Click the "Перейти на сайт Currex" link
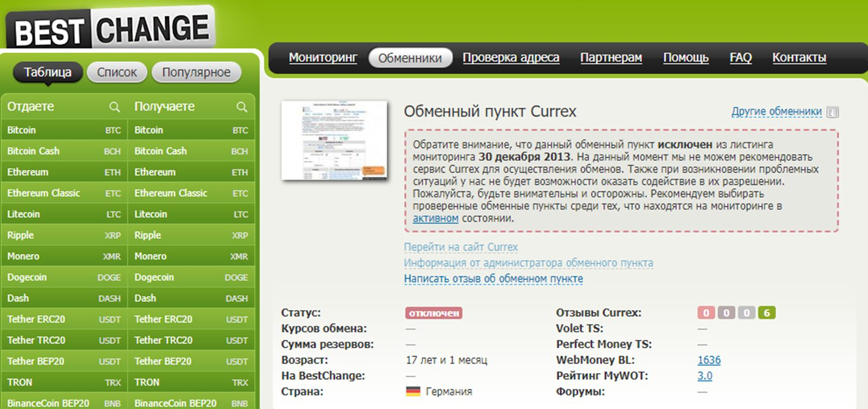The height and width of the screenshot is (409, 868). [461, 247]
